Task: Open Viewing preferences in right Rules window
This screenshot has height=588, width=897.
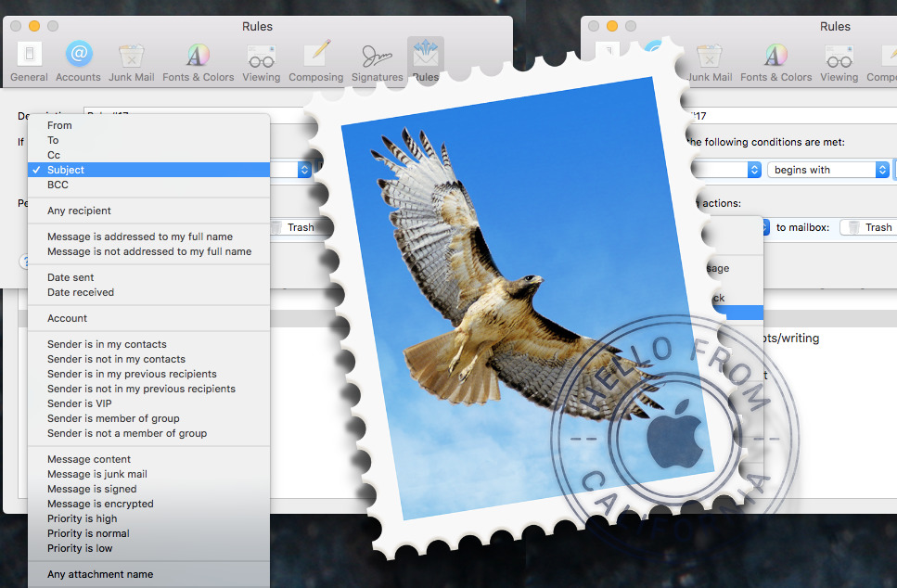Action: click(839, 62)
